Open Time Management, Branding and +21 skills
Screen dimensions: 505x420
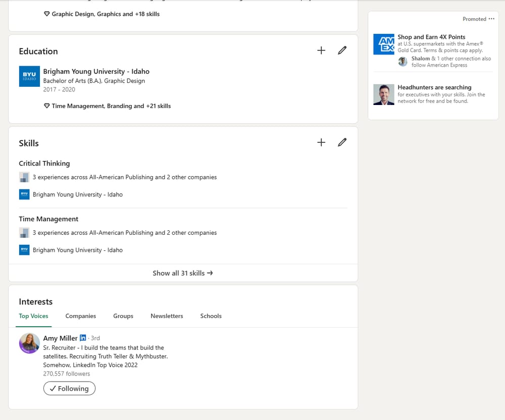click(111, 106)
